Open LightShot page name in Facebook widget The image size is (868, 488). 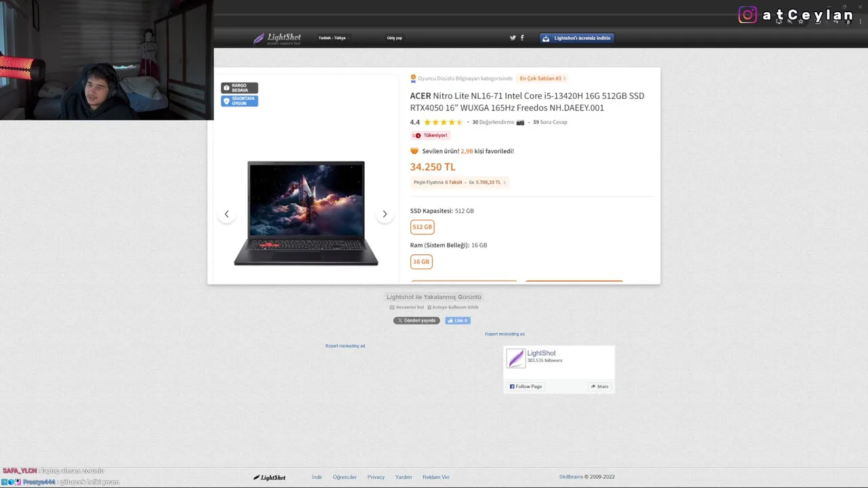tap(541, 353)
